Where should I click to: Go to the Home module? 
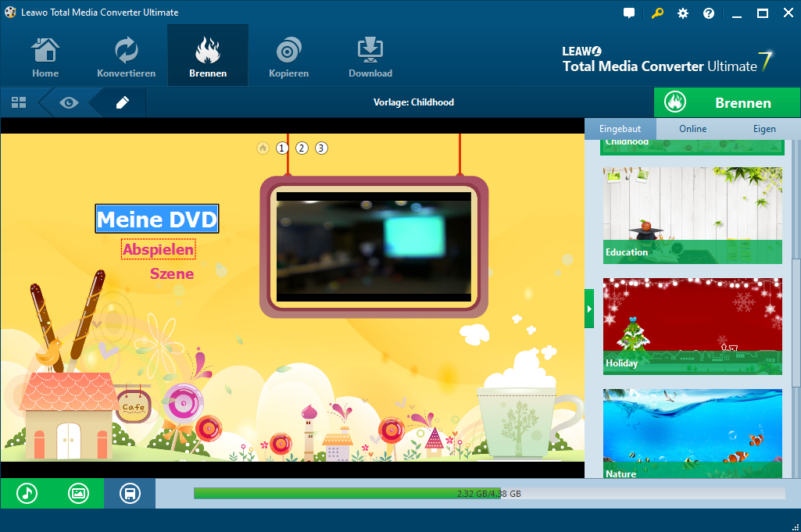tap(45, 56)
